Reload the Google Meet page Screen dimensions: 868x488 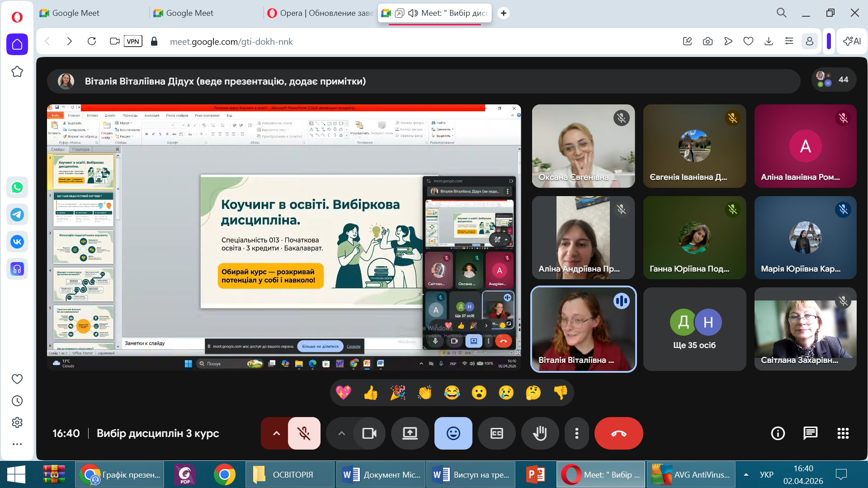[92, 42]
